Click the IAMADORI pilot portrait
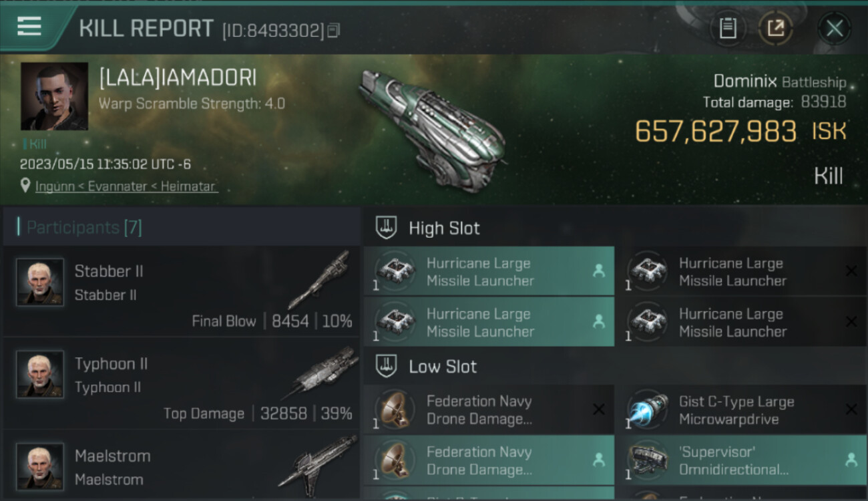The height and width of the screenshot is (501, 868). pyautogui.click(x=54, y=96)
